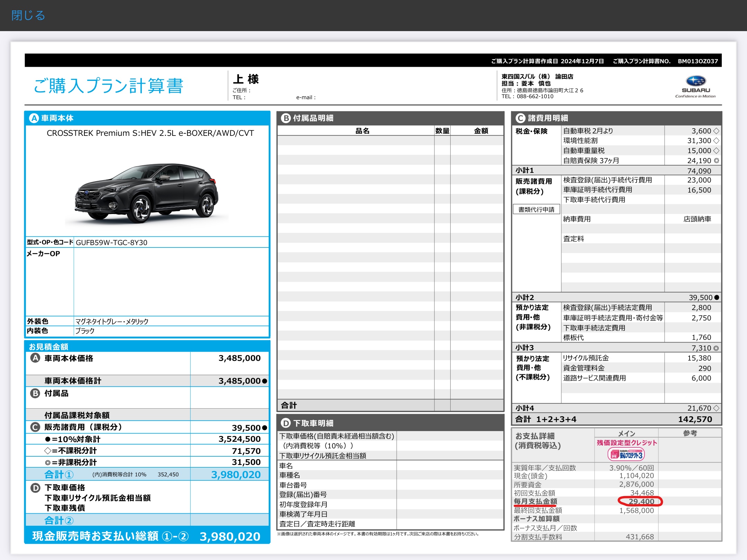This screenshot has width=747, height=560.
Task: Click the 小計1 value 74,090
Action: 699,171
